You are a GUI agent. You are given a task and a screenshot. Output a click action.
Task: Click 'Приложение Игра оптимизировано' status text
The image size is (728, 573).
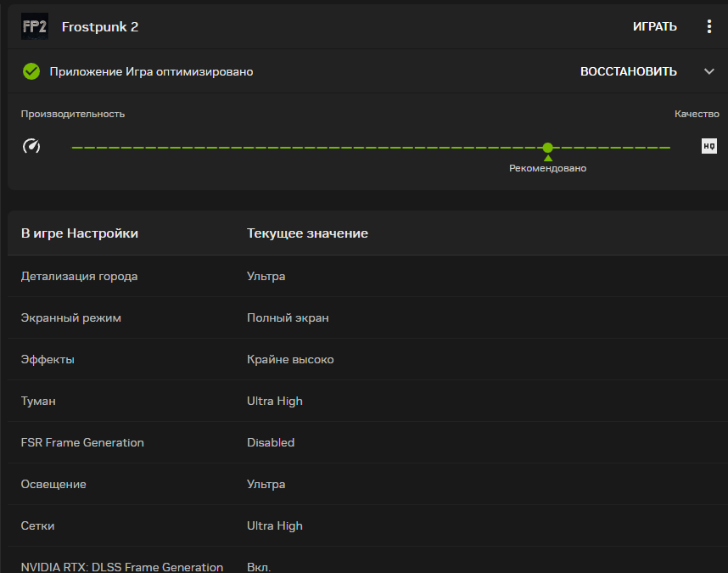click(151, 71)
